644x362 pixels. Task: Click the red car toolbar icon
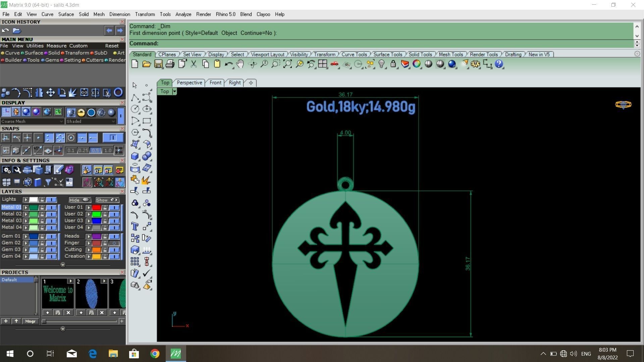(334, 64)
